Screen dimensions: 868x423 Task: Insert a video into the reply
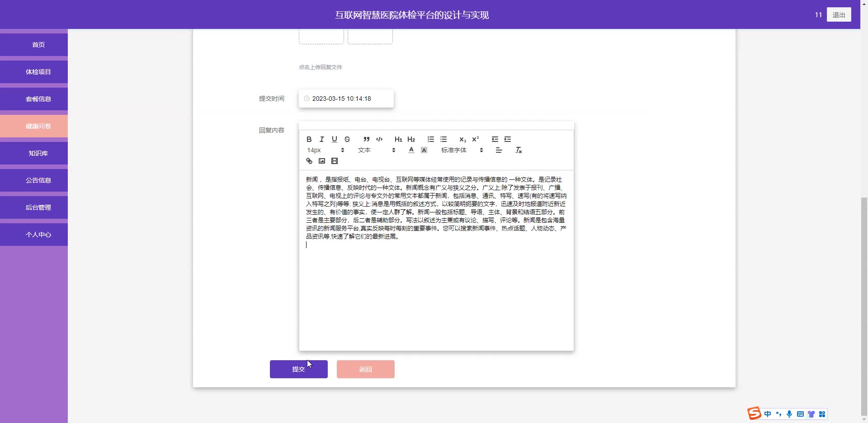pos(335,161)
